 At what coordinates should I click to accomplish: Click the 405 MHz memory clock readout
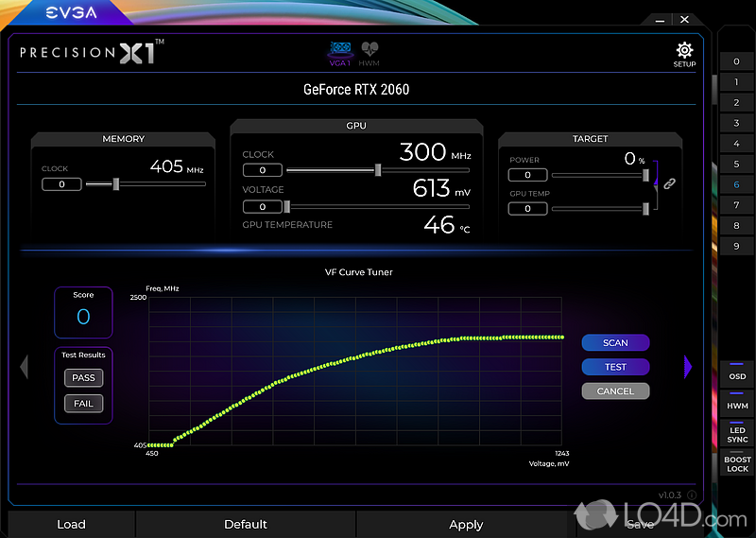[x=177, y=167]
